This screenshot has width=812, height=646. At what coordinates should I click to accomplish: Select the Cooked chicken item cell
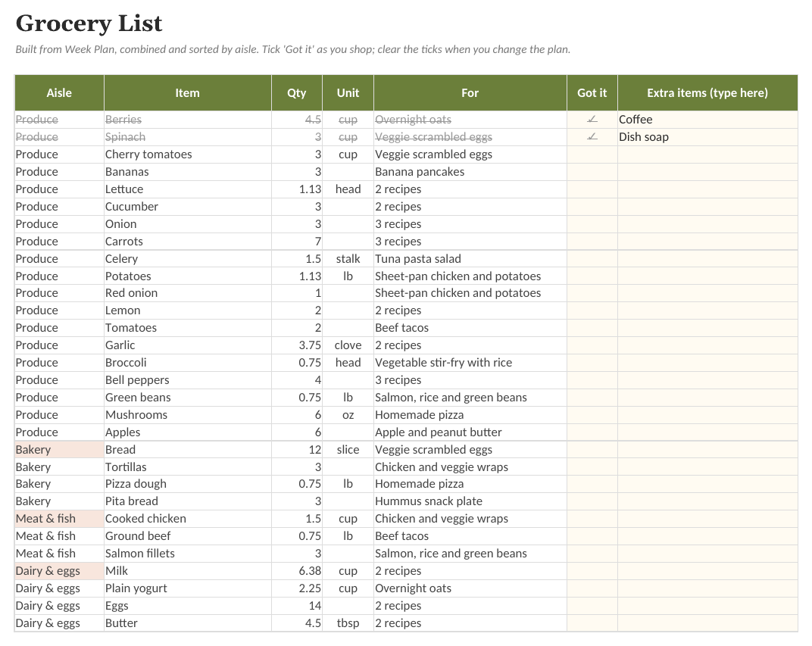[187, 519]
